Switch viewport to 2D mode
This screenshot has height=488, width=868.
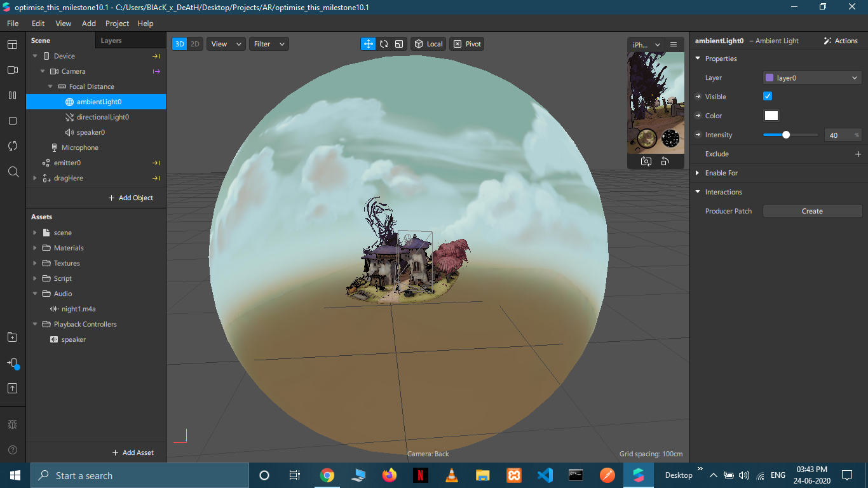(195, 44)
